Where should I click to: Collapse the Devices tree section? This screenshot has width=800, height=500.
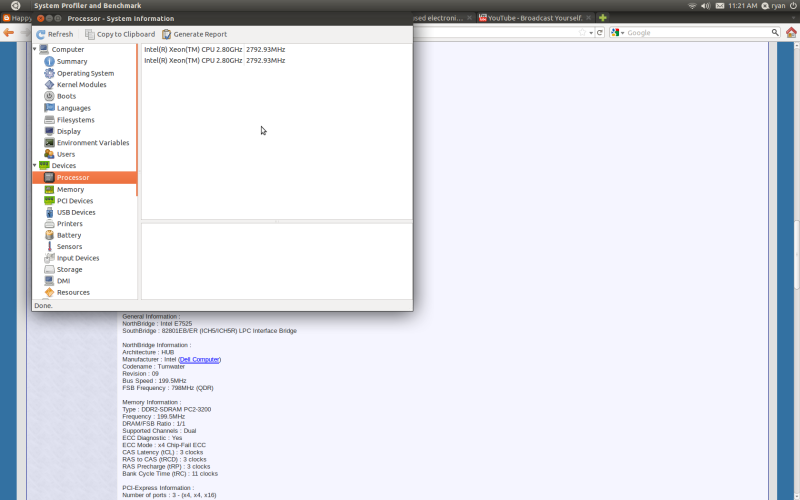coord(35,165)
